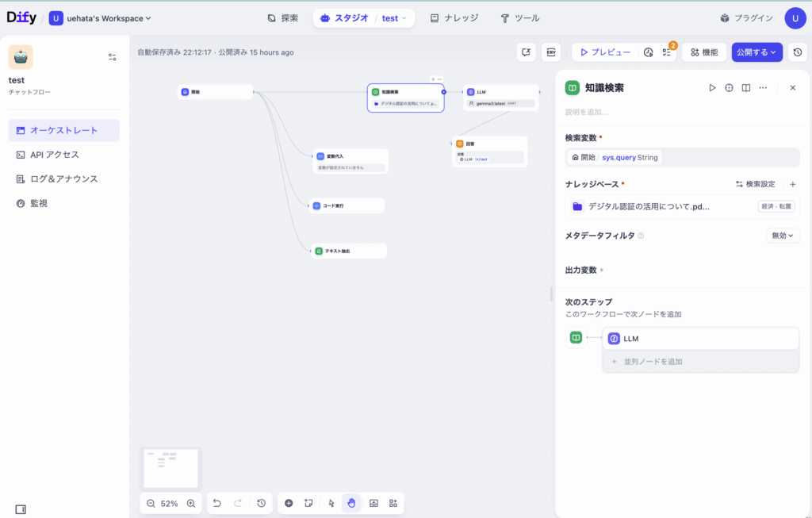Click 並列ノードを追加
Image resolution: width=812 pixels, height=518 pixels.
pyautogui.click(x=700, y=362)
